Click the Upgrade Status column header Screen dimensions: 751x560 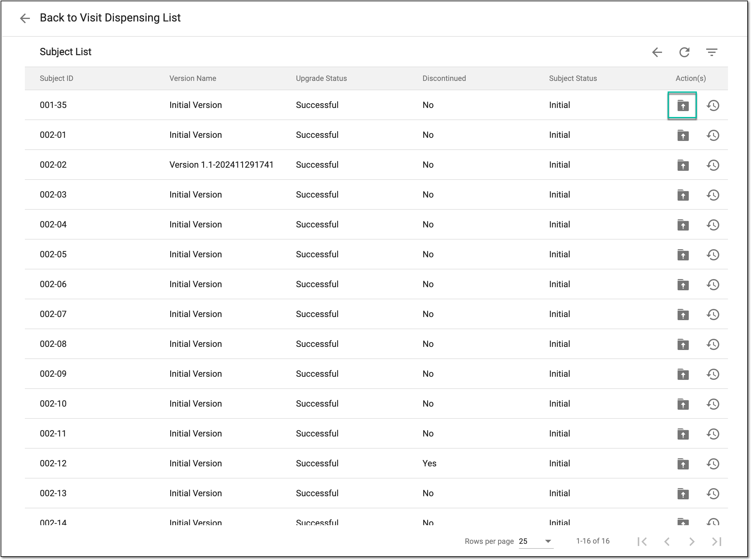(x=321, y=78)
